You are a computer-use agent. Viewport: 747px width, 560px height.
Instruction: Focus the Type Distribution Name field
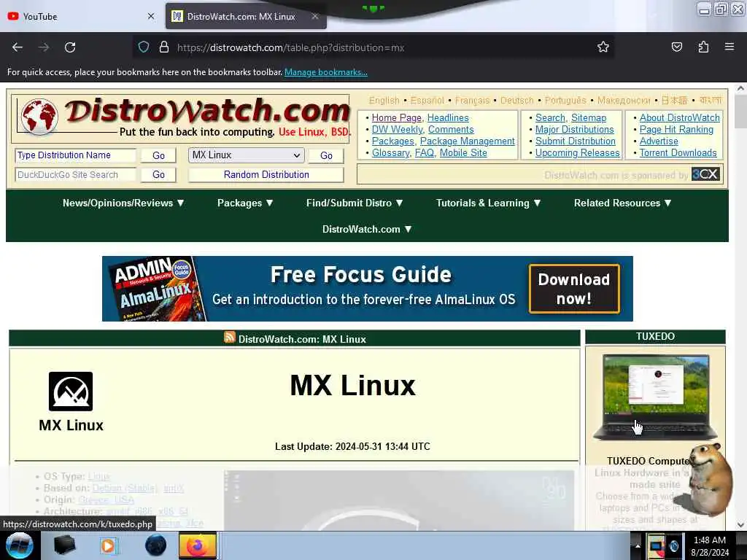point(75,155)
